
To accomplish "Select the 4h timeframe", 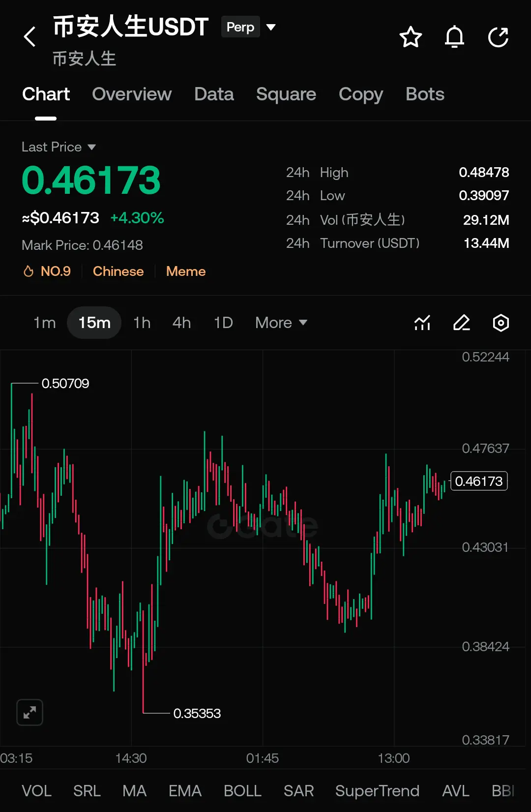I will point(181,323).
